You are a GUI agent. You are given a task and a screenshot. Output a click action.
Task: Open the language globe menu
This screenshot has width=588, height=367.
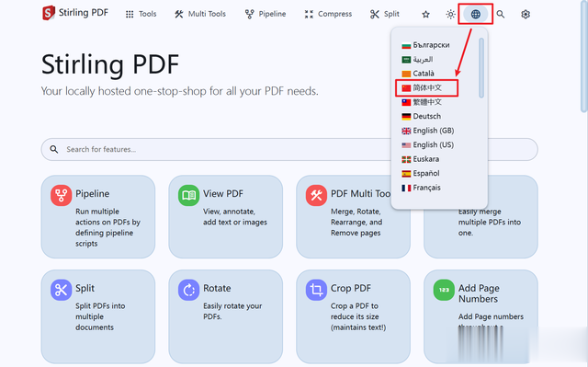(x=476, y=15)
